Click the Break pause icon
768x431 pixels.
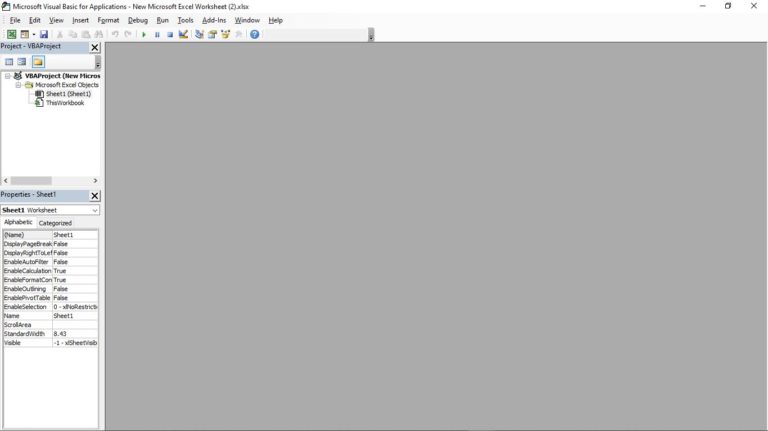(157, 34)
